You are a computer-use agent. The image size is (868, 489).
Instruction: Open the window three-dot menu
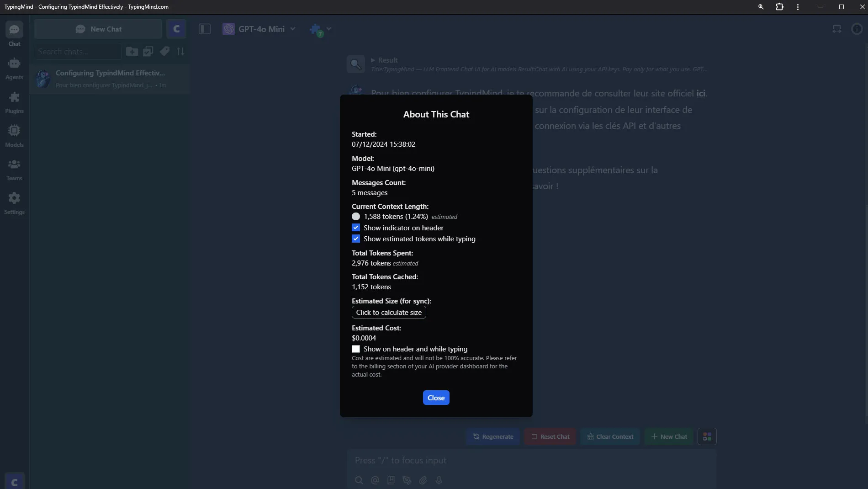[x=798, y=7]
